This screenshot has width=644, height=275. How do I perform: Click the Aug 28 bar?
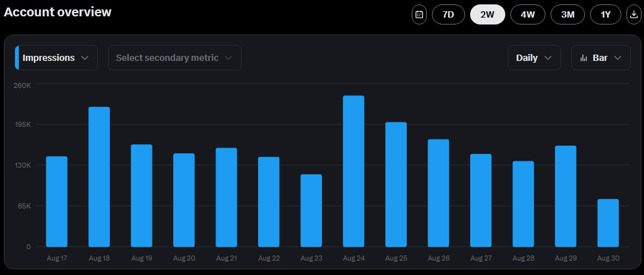click(523, 204)
